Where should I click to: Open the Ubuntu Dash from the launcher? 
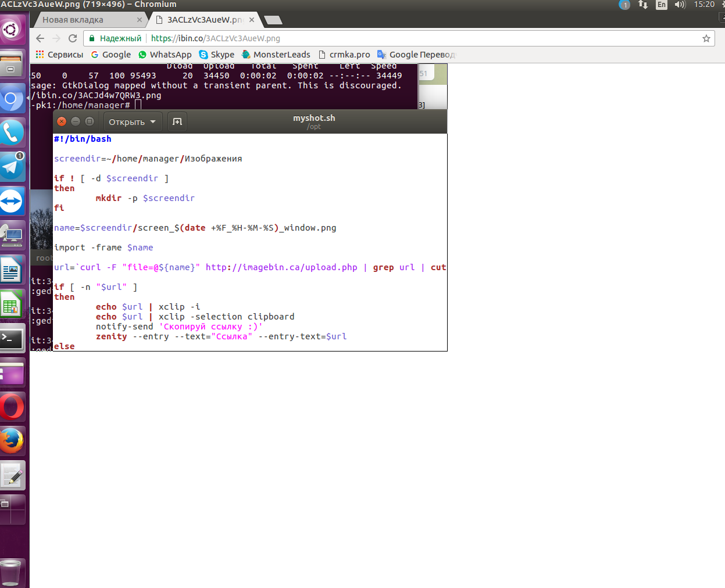coord(12,28)
